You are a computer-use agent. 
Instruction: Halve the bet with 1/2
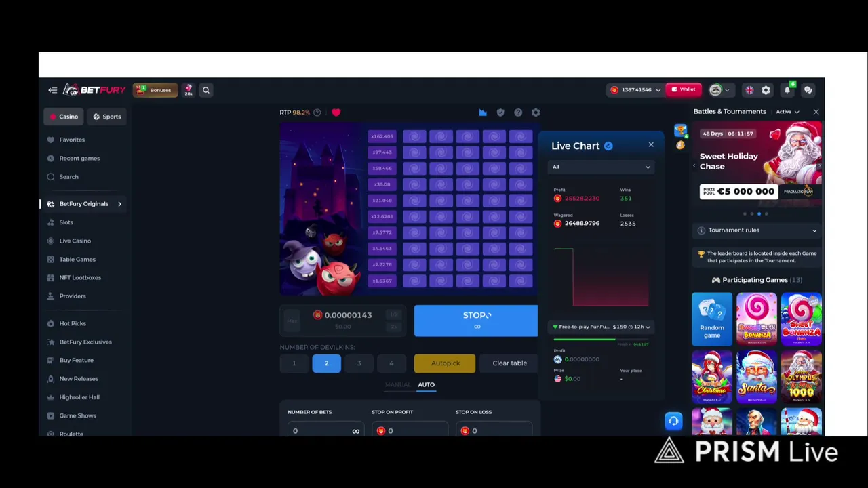pyautogui.click(x=394, y=314)
